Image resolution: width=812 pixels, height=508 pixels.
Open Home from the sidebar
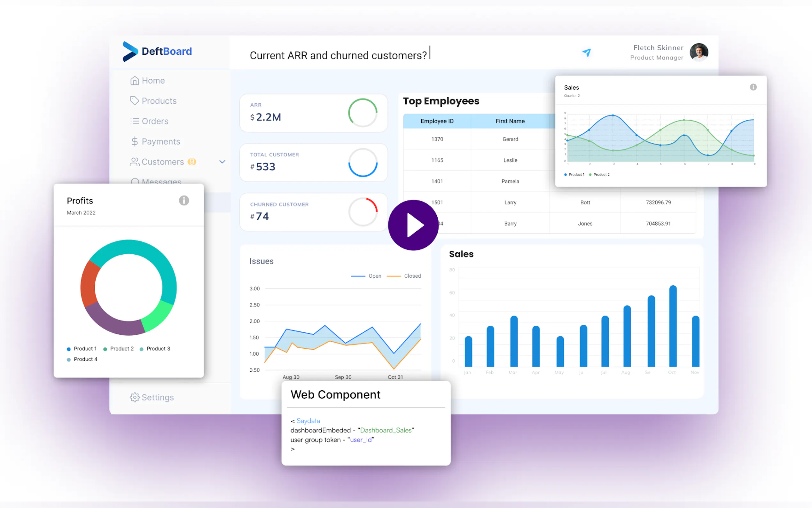pyautogui.click(x=148, y=81)
